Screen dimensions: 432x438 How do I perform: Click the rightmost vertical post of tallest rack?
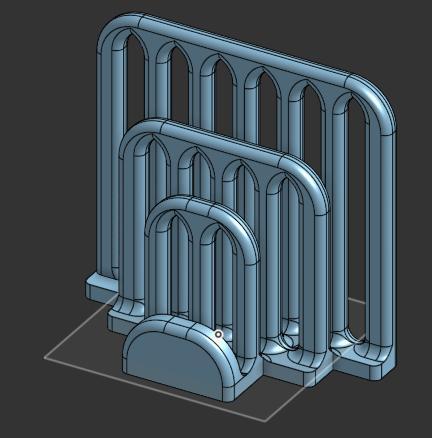point(387,240)
